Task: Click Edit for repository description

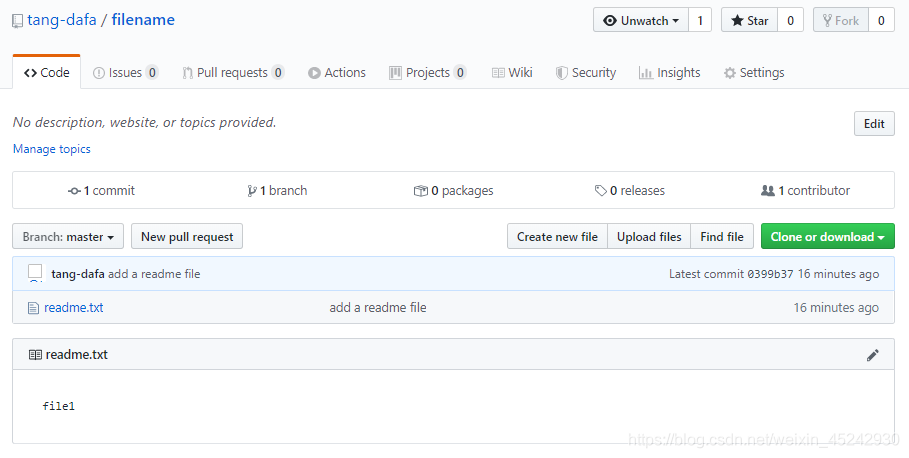Action: [874, 123]
